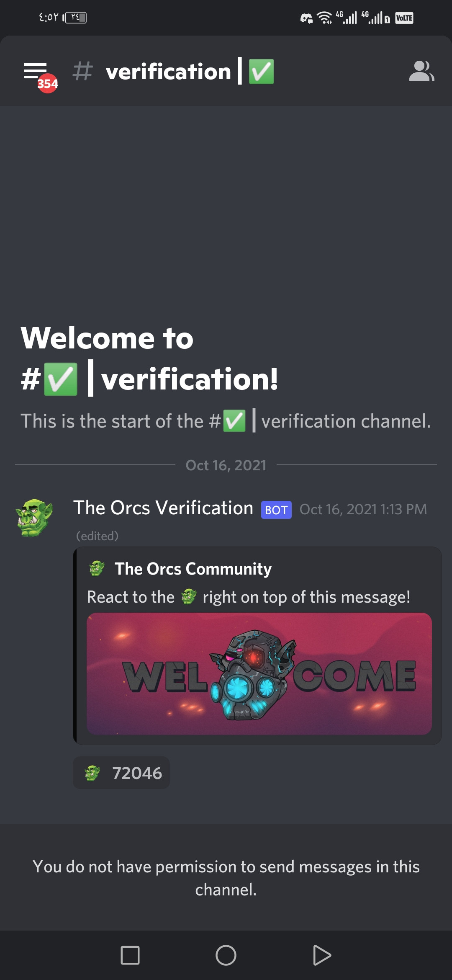Tap the BOT tag next to username
452x980 pixels.
click(276, 510)
